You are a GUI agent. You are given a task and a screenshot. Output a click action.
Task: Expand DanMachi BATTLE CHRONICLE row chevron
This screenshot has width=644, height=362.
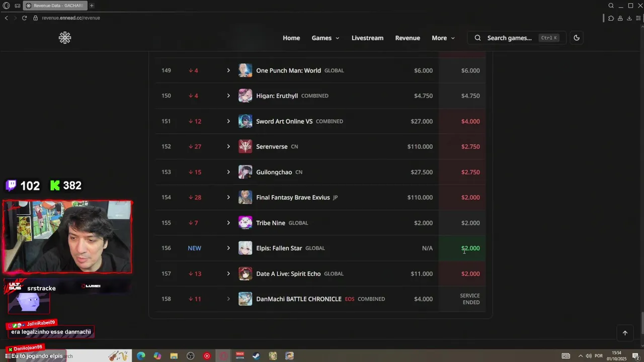[228, 299]
